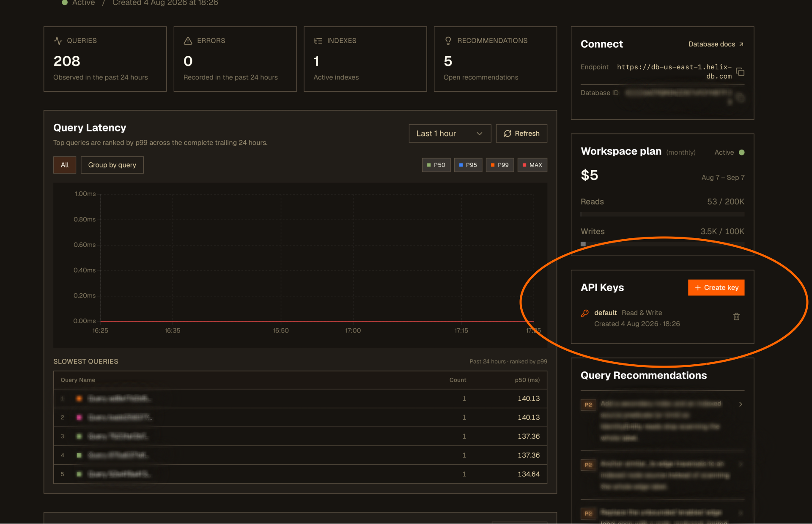Screen dimensions: 812x524
Task: Click the Count column header
Action: point(458,380)
